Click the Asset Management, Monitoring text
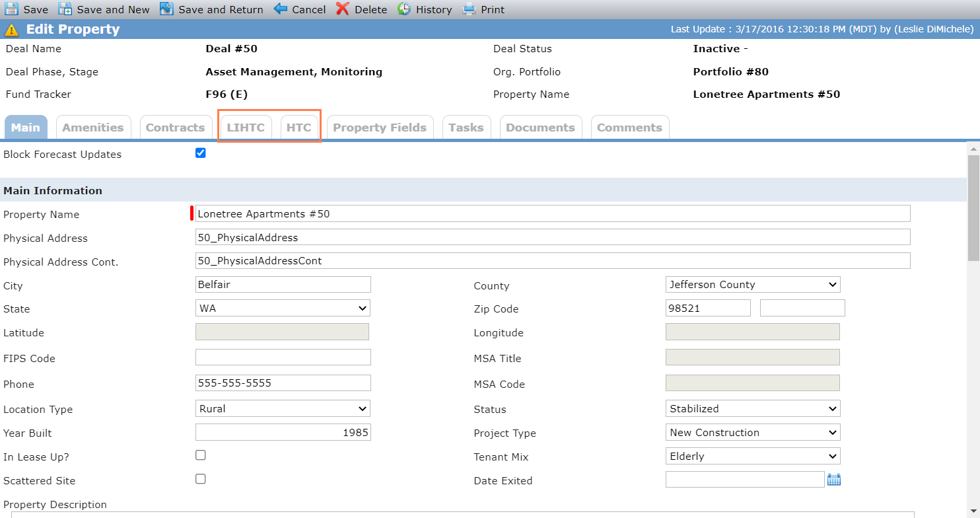Viewport: 980px width, 518px height. click(x=294, y=72)
